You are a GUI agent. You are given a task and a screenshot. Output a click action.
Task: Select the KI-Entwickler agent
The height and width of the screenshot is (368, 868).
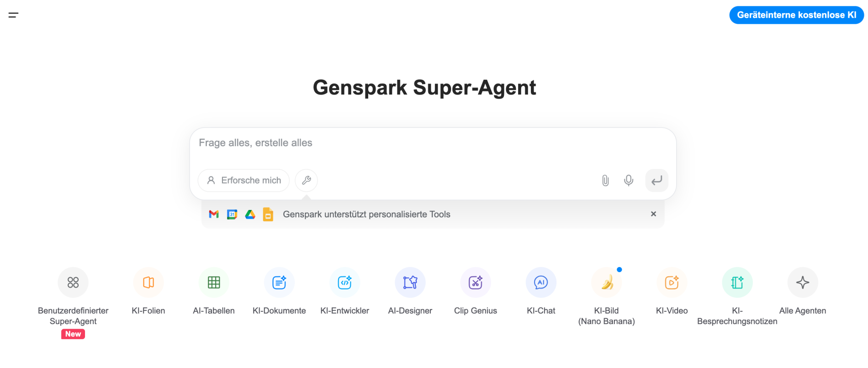click(345, 283)
